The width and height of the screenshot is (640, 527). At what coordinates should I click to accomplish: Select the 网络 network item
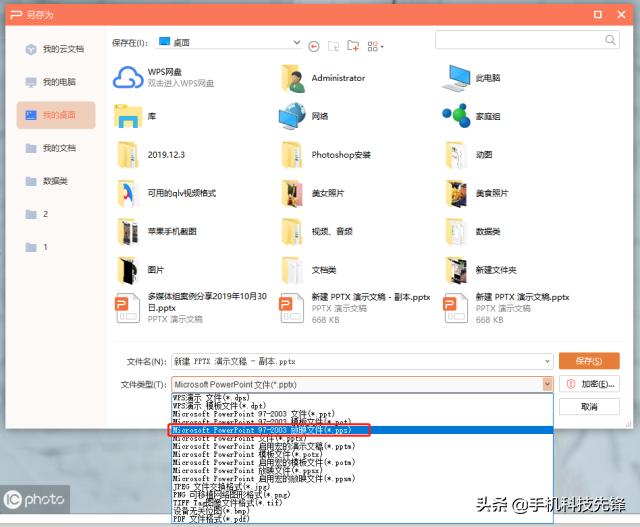pos(304,116)
